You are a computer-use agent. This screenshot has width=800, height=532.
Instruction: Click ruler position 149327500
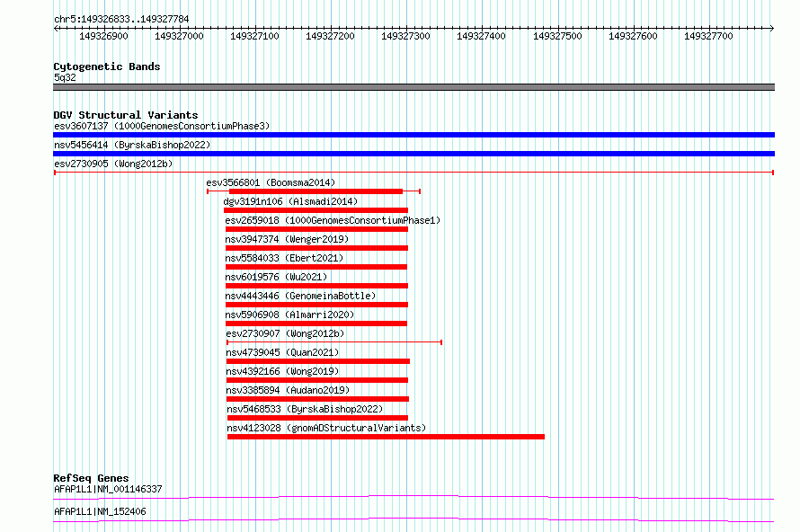(x=557, y=36)
